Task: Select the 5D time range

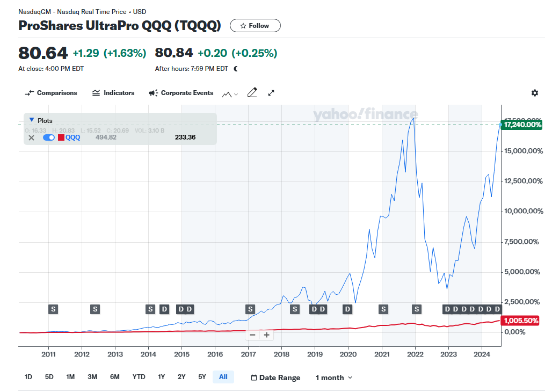Action: (x=49, y=377)
